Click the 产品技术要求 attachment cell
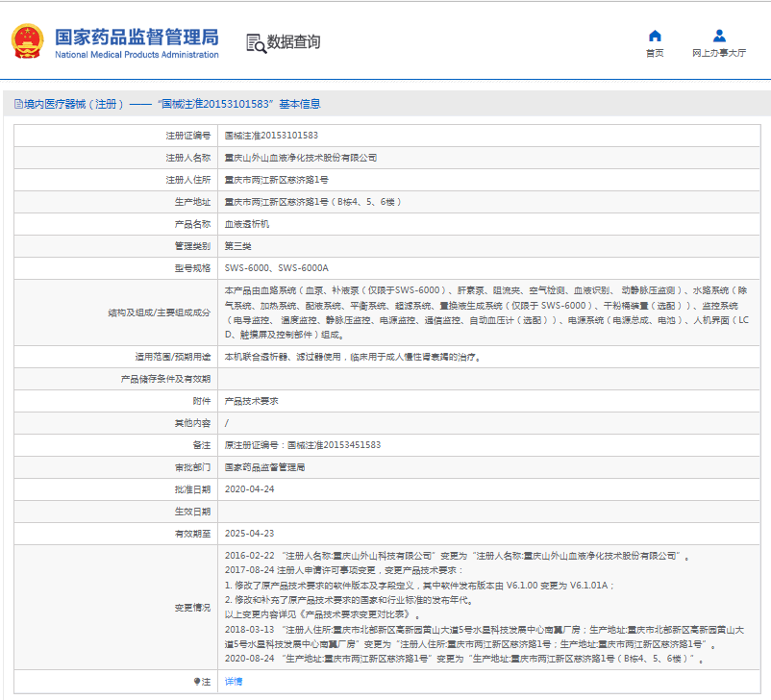This screenshot has width=771, height=700. [252, 401]
